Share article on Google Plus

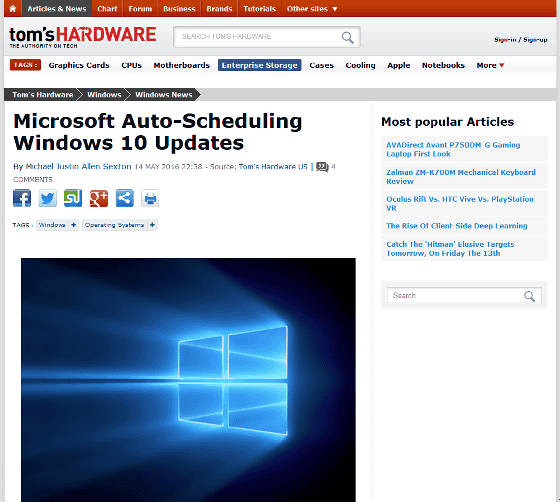coord(99,198)
